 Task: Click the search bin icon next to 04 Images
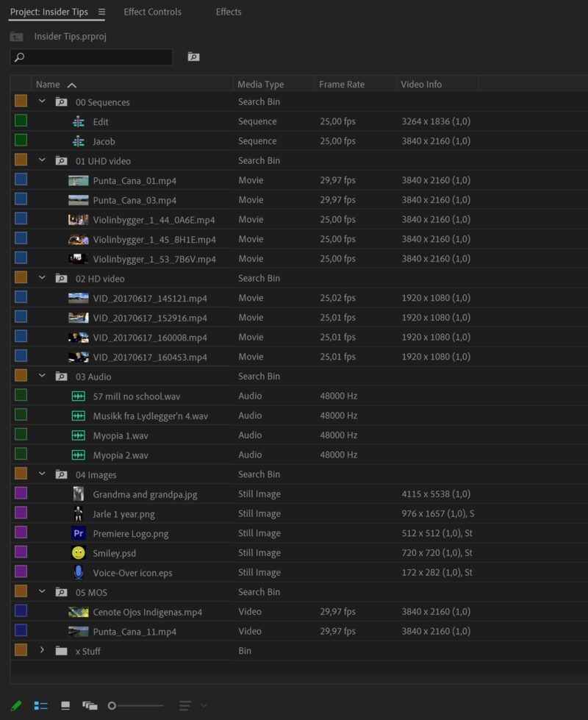[x=62, y=474]
